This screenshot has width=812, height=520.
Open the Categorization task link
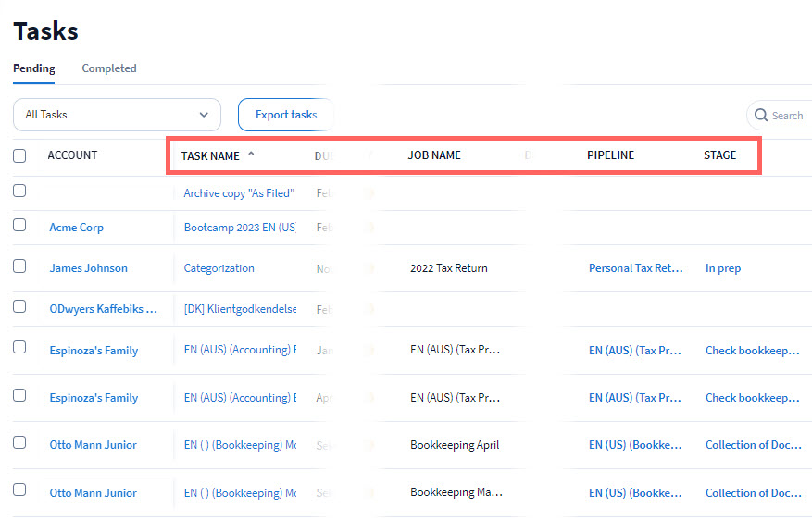219,268
